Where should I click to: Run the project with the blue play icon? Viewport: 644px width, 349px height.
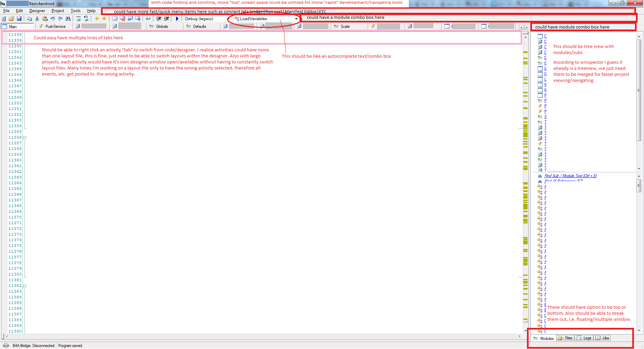(177, 19)
